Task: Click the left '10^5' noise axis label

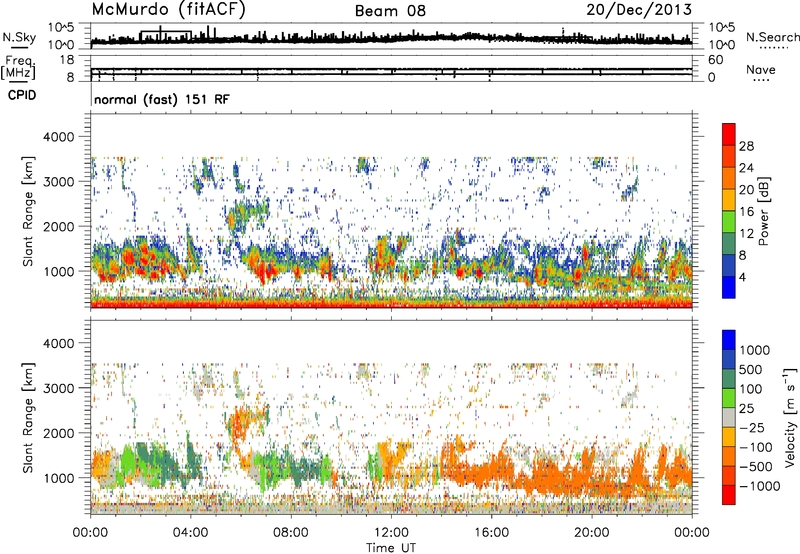Action: 61,28
